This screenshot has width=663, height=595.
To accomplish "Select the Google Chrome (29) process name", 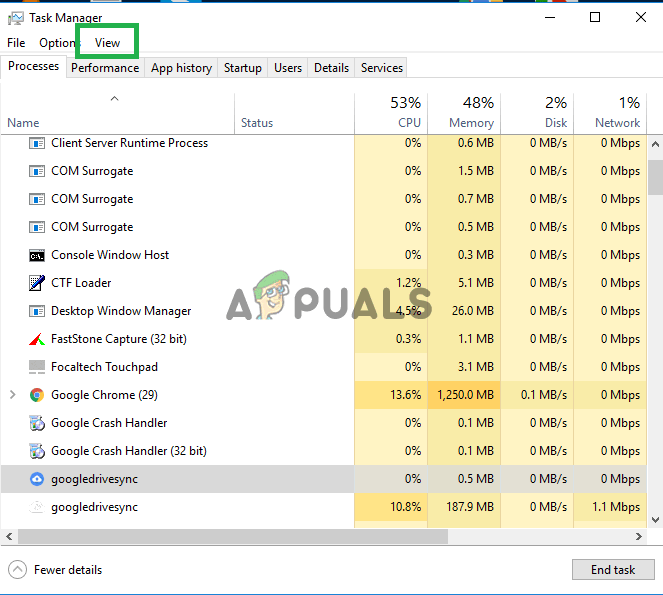I will click(104, 395).
